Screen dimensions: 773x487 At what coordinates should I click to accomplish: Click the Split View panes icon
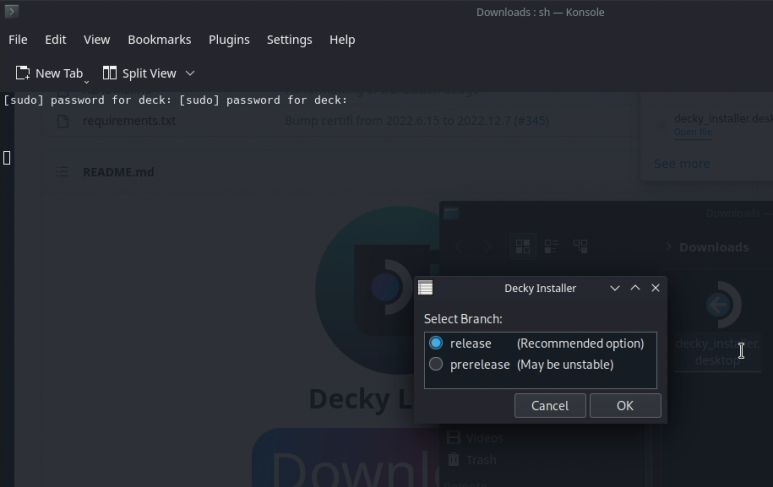109,73
